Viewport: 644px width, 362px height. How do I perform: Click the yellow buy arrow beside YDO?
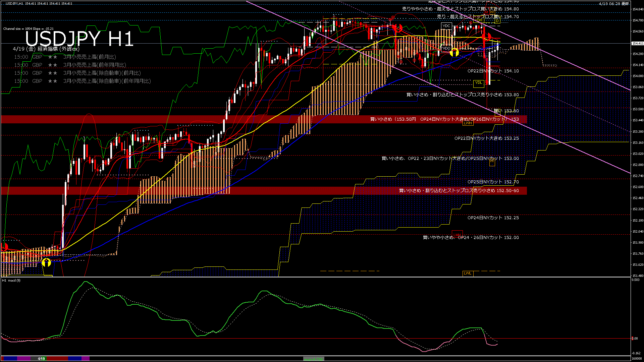coord(454,53)
